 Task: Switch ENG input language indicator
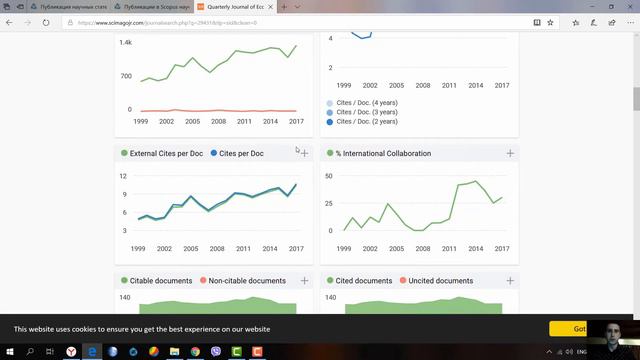[x=582, y=351]
